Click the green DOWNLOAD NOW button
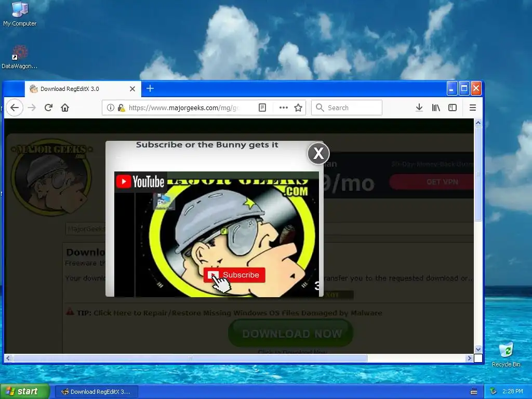Image resolution: width=532 pixels, height=399 pixels. coord(291,334)
